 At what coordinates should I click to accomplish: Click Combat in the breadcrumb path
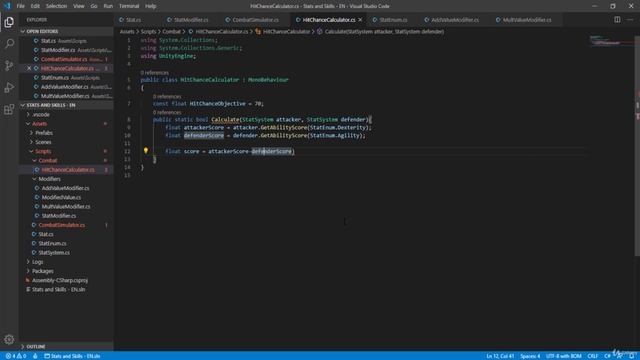click(171, 31)
